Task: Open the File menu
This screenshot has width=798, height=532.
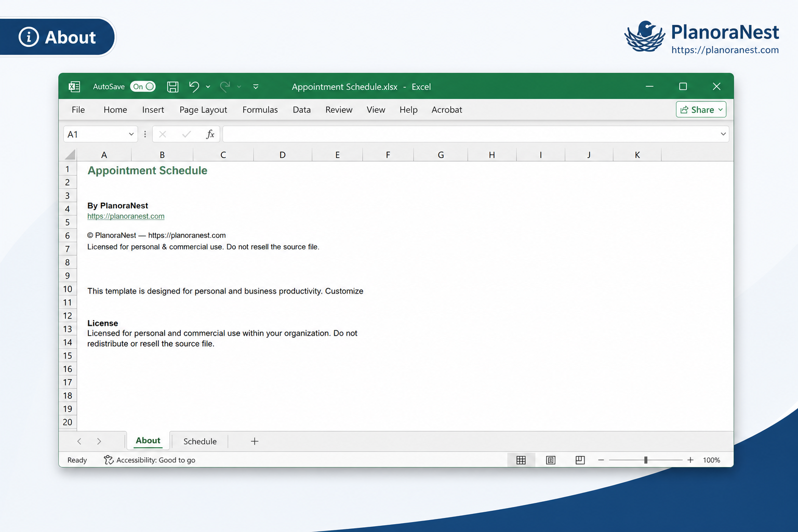Action: [78, 110]
